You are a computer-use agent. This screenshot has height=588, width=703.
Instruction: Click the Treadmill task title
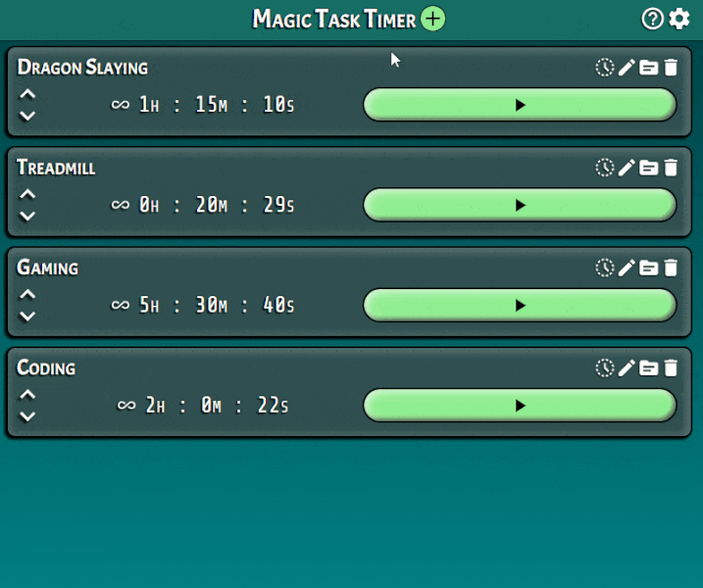tap(56, 168)
